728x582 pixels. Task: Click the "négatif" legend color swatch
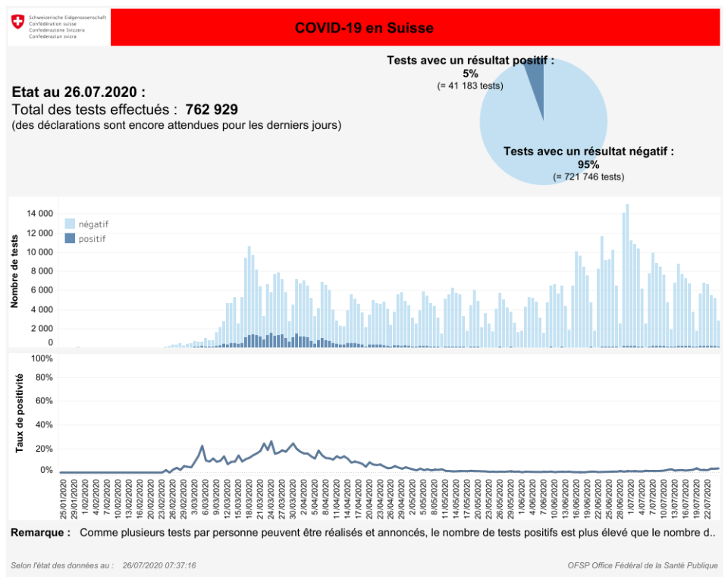pyautogui.click(x=70, y=224)
